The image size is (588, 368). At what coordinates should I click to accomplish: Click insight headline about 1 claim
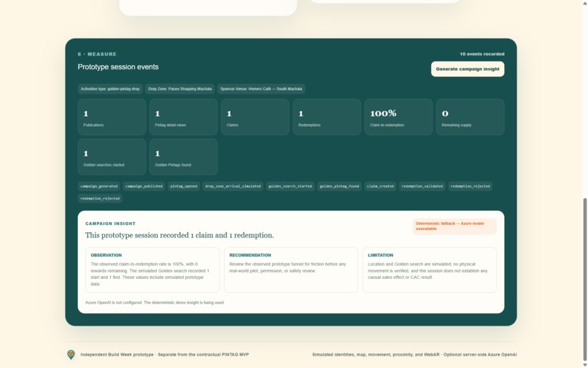tap(179, 235)
